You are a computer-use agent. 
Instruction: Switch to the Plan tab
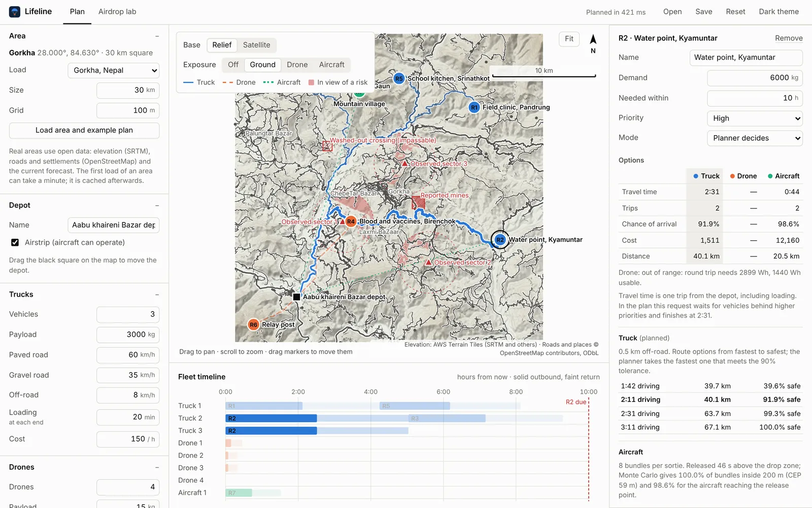point(77,12)
